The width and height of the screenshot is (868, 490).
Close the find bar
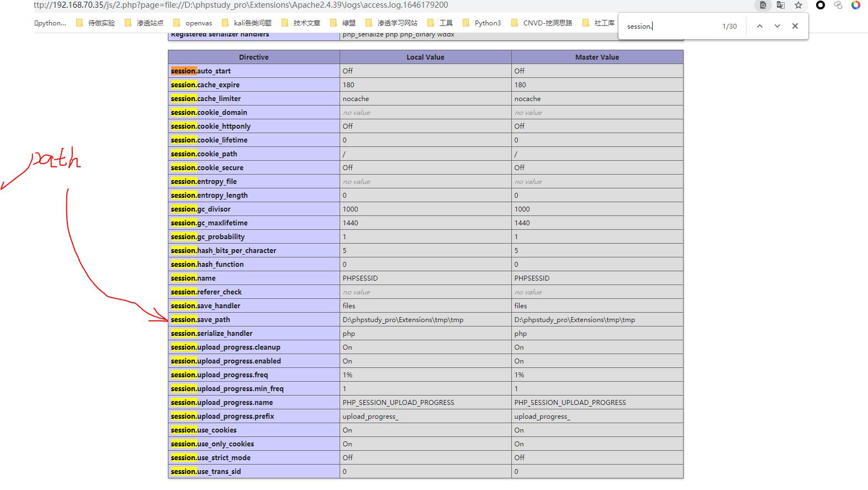click(x=795, y=26)
